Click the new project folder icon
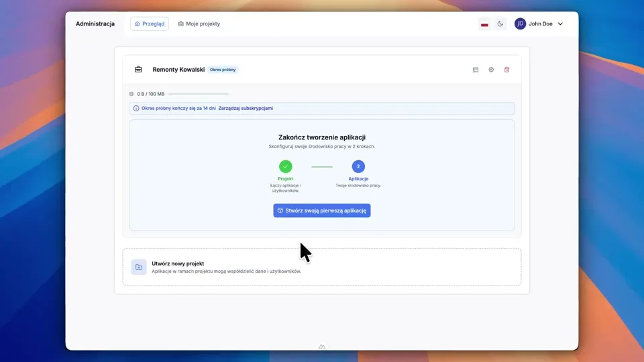 click(139, 267)
